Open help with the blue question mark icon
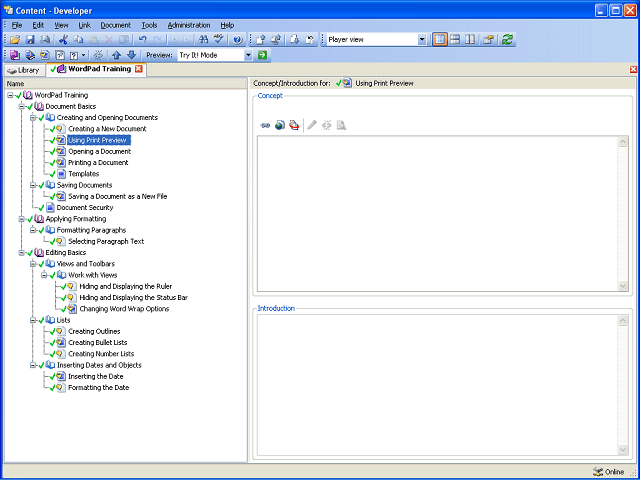 click(x=238, y=40)
